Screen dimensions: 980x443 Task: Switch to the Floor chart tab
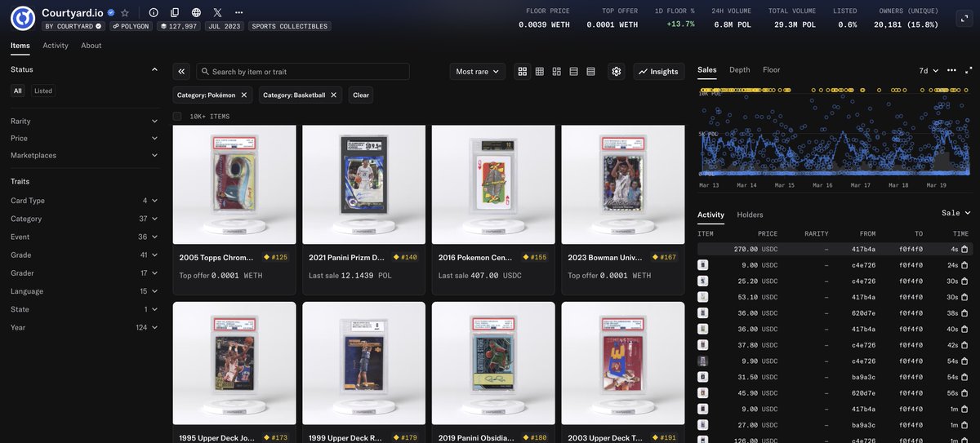772,70
